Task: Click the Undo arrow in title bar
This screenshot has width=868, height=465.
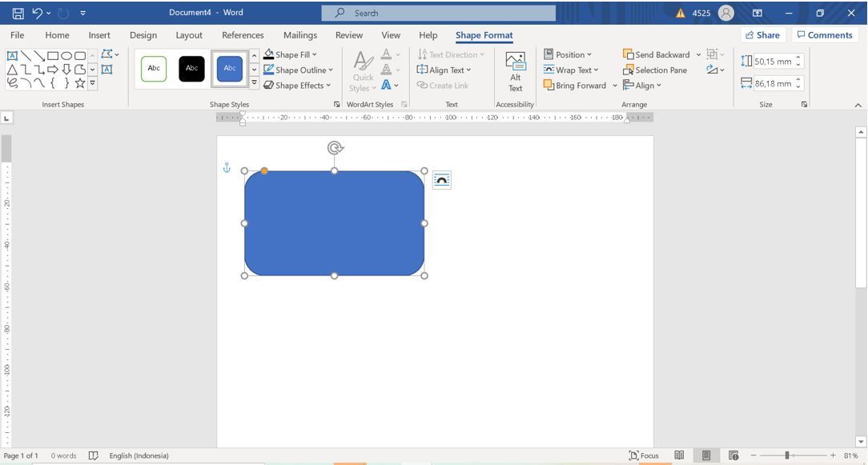Action: (x=37, y=13)
